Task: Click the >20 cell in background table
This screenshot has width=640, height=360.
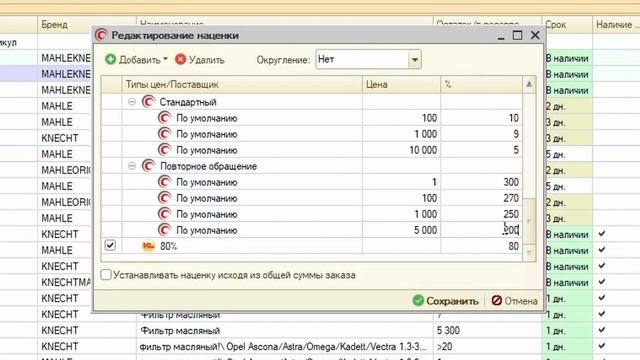Action: tap(487, 347)
